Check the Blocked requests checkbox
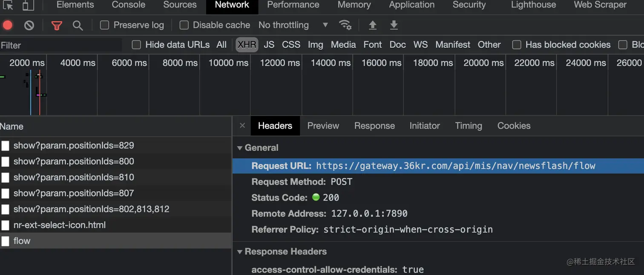 pos(623,45)
